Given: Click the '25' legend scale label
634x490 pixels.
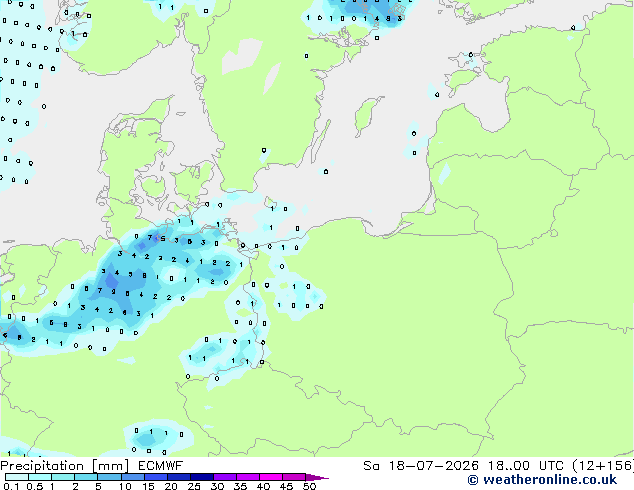Looking at the screenshot, I should [x=194, y=486].
